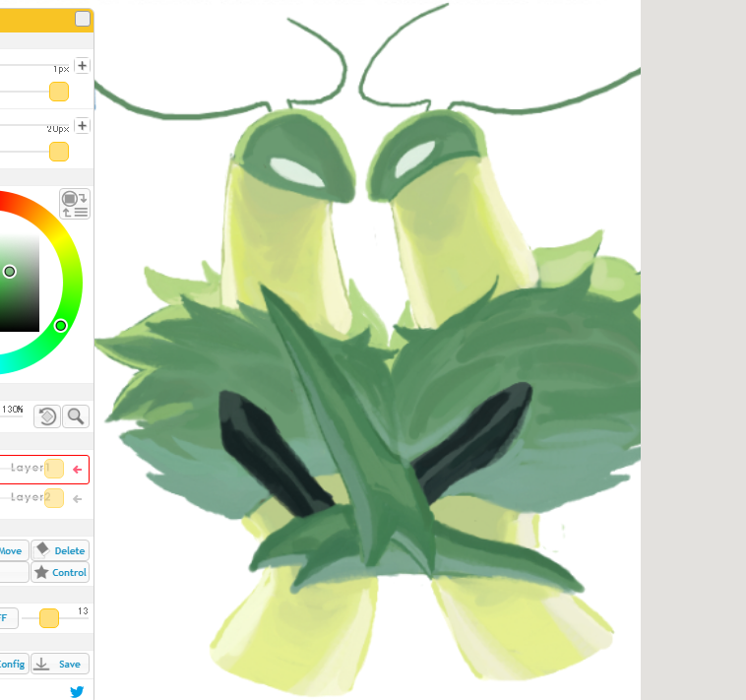Open the color palette switch icon
The image size is (746, 700).
click(x=75, y=204)
